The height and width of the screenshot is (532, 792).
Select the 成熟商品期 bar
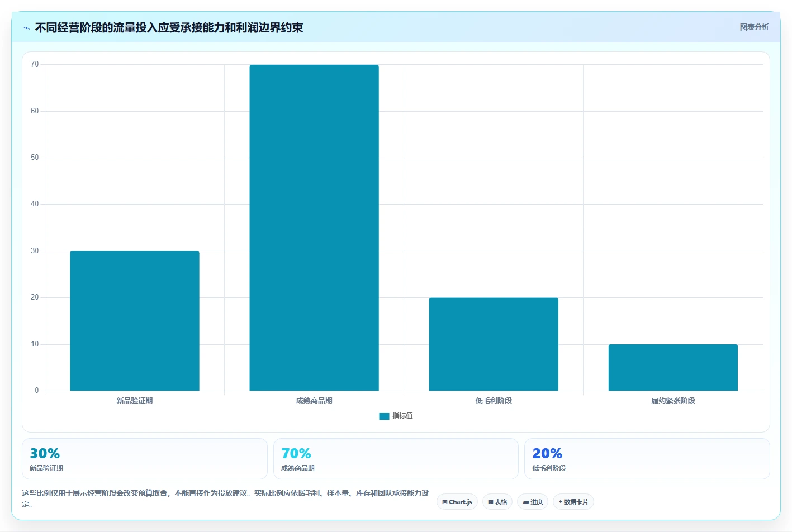tap(314, 227)
